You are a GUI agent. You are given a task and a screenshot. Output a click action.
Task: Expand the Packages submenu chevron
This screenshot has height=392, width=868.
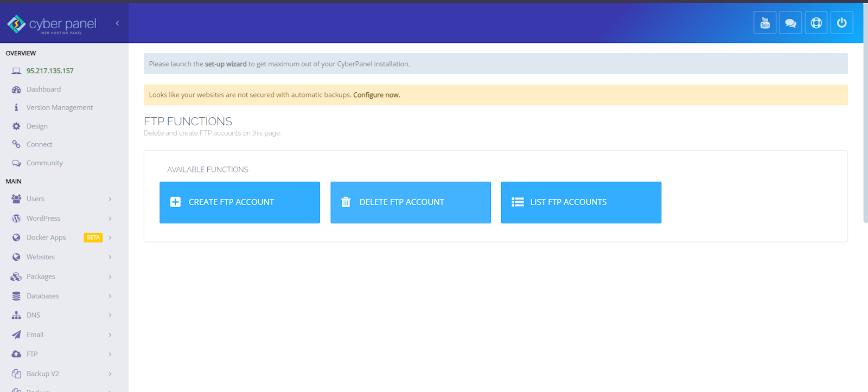[x=110, y=277]
